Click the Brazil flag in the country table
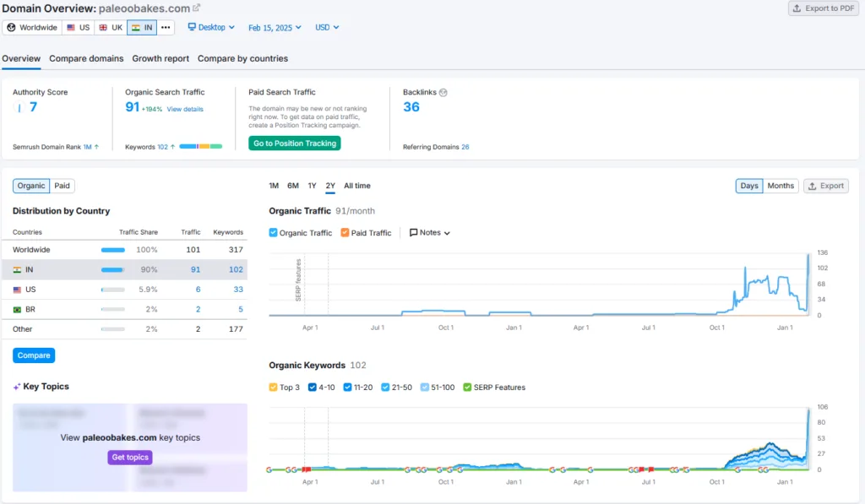This screenshot has height=504, width=865. [17, 309]
